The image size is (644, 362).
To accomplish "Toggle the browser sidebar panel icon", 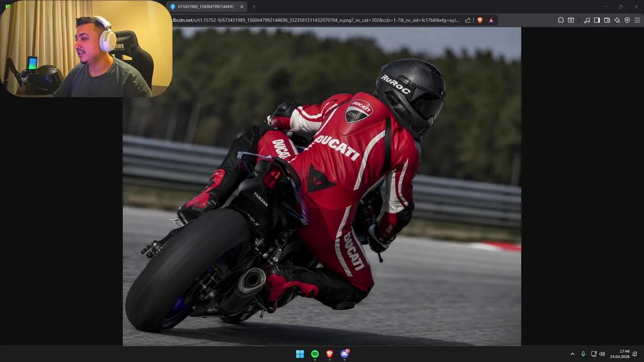I will (597, 20).
